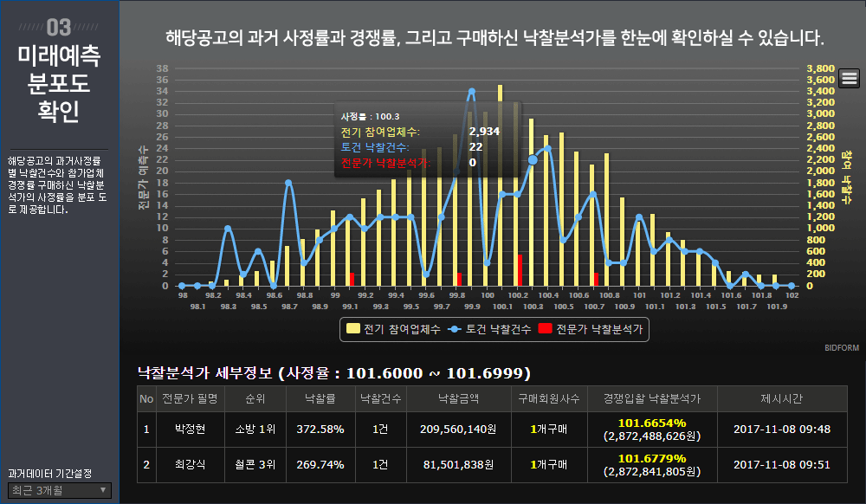Click the 81,501,838원 amount cell
The image size is (866, 504).
pyautogui.click(x=458, y=465)
